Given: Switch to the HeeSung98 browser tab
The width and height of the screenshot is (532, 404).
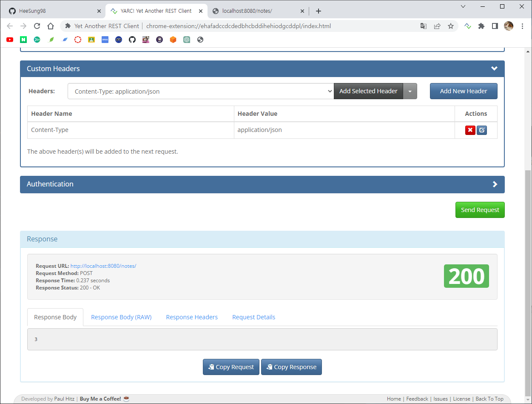Looking at the screenshot, I should tap(54, 11).
